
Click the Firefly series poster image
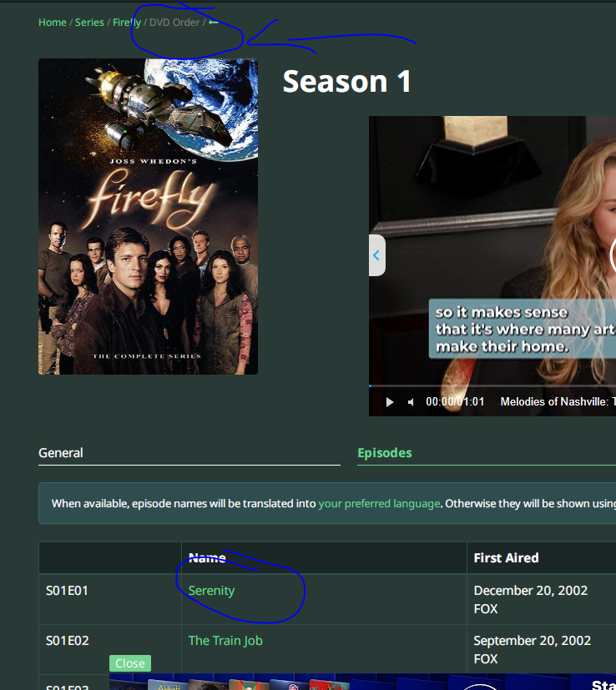(x=148, y=216)
